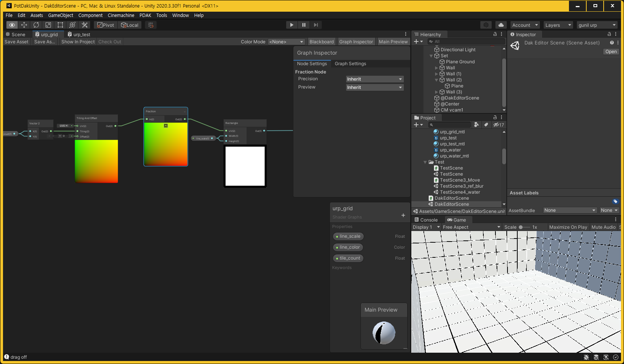The height and width of the screenshot is (364, 624).
Task: Open the PDAK menu
Action: [x=145, y=15]
